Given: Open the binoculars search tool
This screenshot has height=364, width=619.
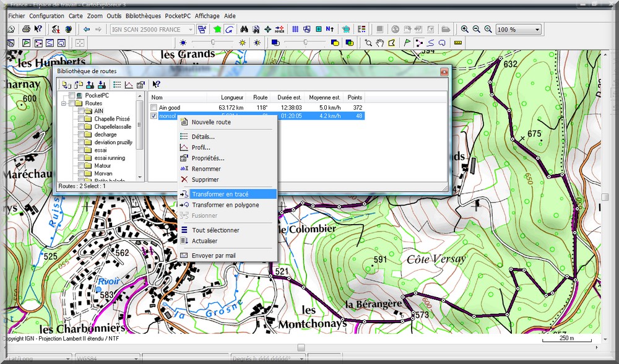Looking at the screenshot, I should (x=245, y=29).
